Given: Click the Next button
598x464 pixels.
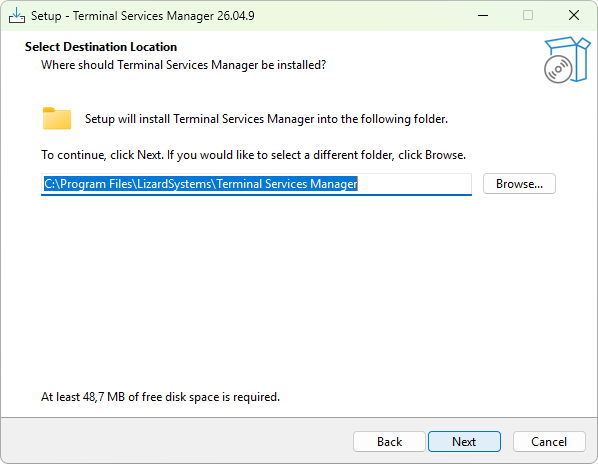Looking at the screenshot, I should point(464,442).
